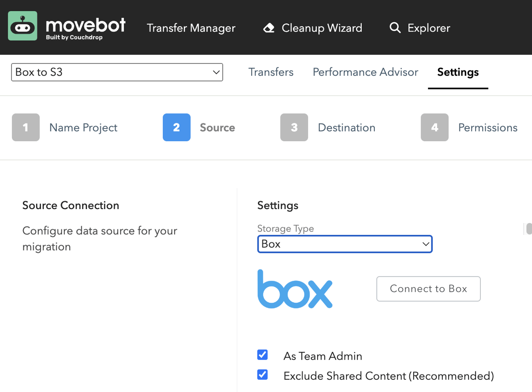This screenshot has height=392, width=532.
Task: Open the Performance Advisor tab
Action: coord(365,72)
